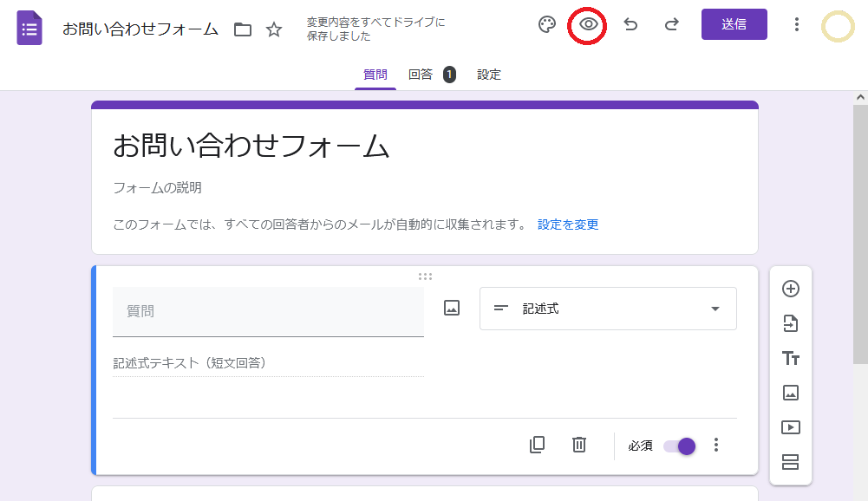Click the フォームの説明 description field
This screenshot has height=501, width=868.
tap(157, 188)
